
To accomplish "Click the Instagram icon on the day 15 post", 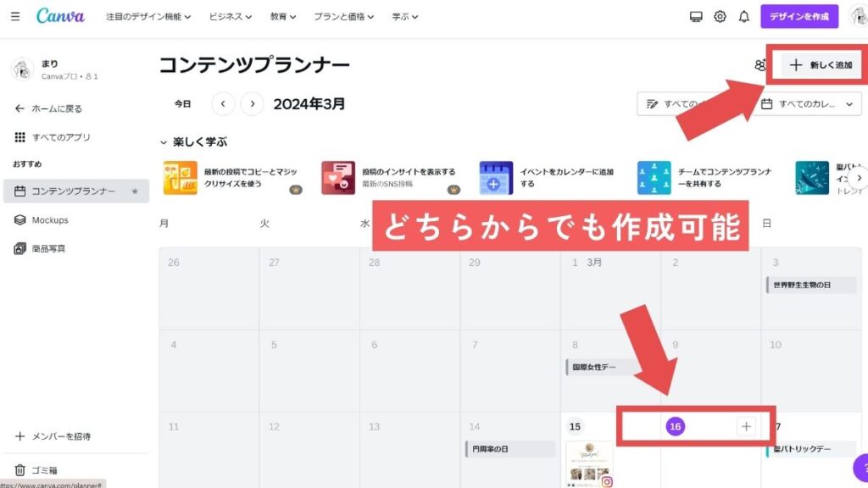I will click(x=607, y=481).
